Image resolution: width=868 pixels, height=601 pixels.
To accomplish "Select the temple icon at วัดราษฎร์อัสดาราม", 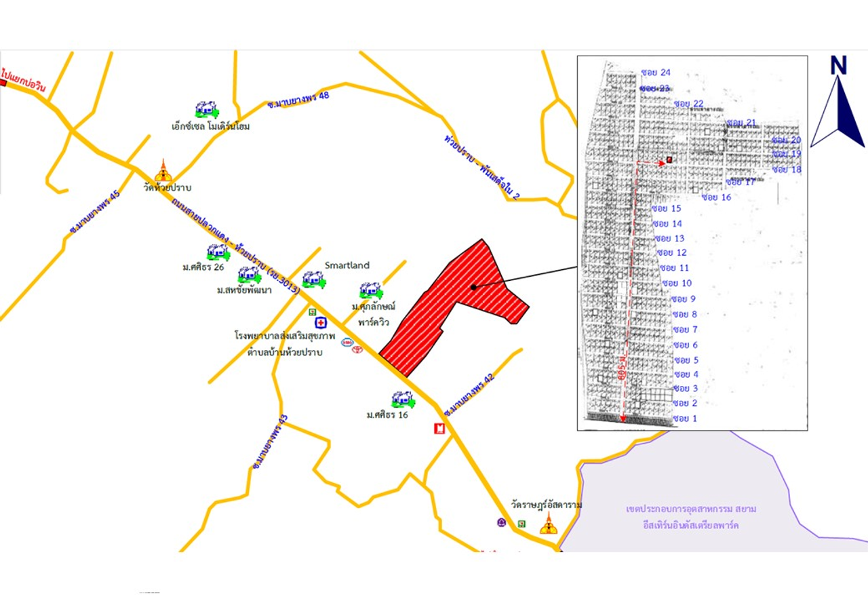I will coord(548,523).
